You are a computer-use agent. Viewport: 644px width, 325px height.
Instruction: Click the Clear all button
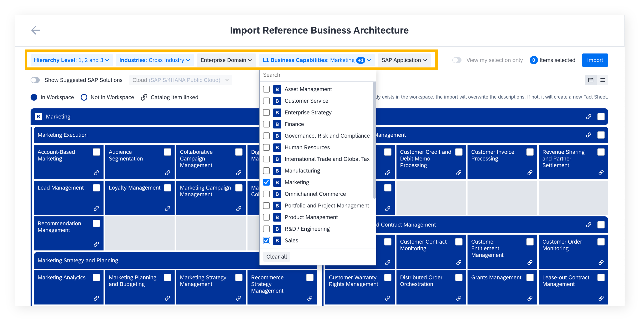[276, 256]
